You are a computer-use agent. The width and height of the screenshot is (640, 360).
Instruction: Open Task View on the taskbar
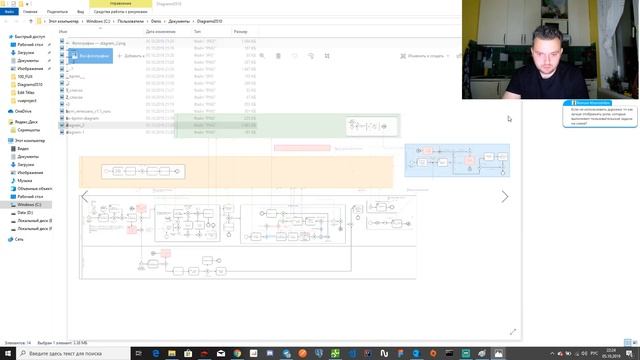(x=139, y=353)
